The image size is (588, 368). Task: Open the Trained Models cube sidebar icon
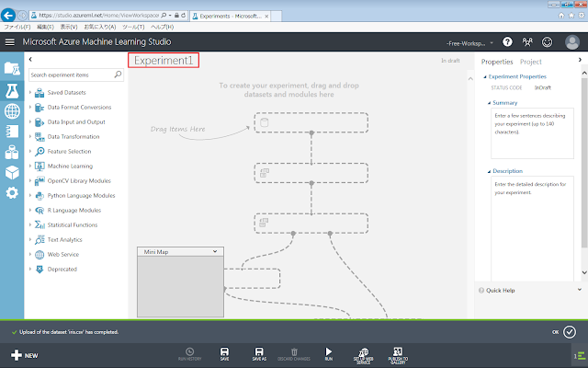click(x=12, y=172)
